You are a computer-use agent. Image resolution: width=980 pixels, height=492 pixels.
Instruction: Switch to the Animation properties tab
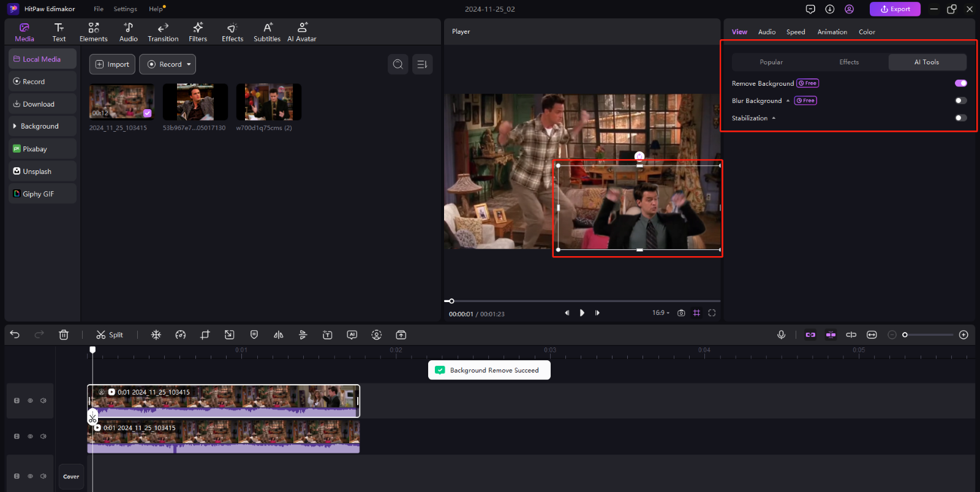point(832,32)
